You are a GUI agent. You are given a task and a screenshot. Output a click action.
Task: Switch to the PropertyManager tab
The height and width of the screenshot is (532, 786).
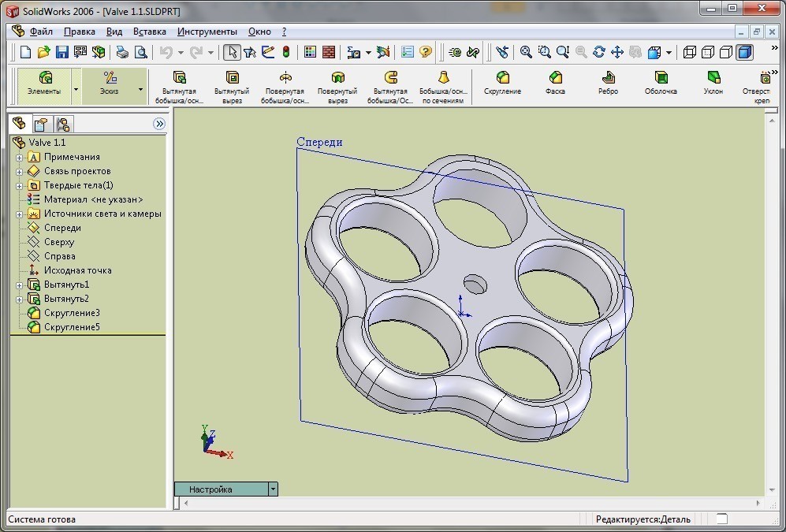tap(41, 124)
